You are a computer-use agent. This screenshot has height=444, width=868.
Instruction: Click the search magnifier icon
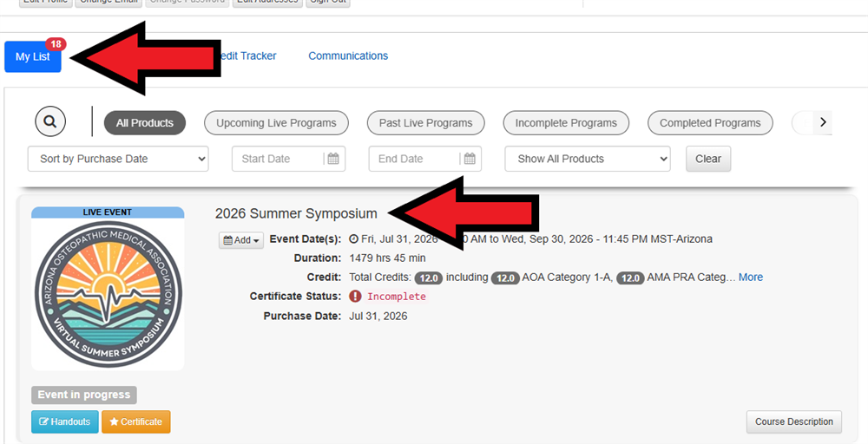coord(50,121)
